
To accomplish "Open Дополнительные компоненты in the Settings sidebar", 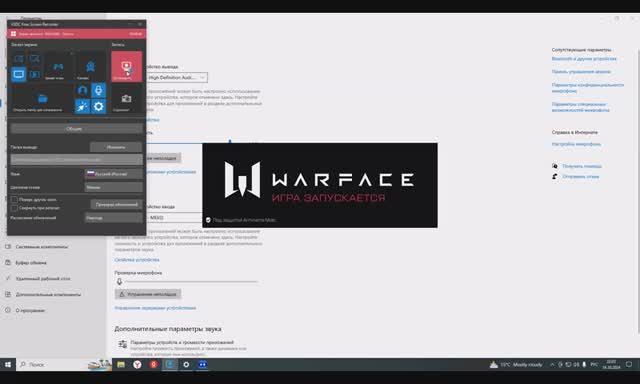I will pyautogui.click(x=48, y=294).
